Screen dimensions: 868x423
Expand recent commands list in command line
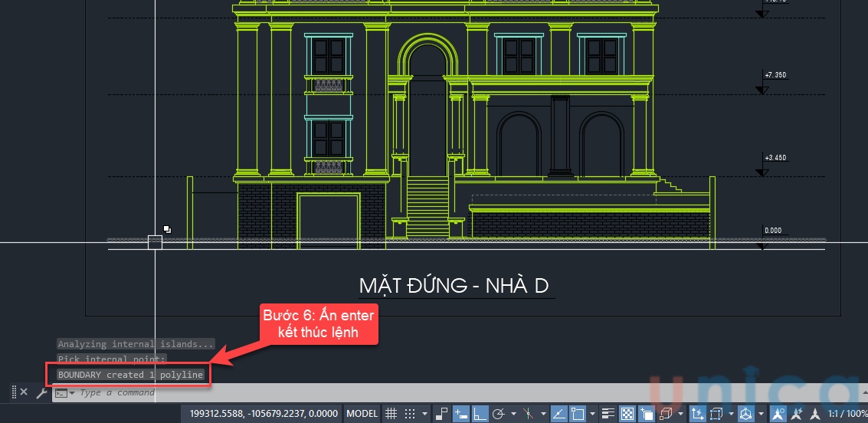tap(71, 393)
